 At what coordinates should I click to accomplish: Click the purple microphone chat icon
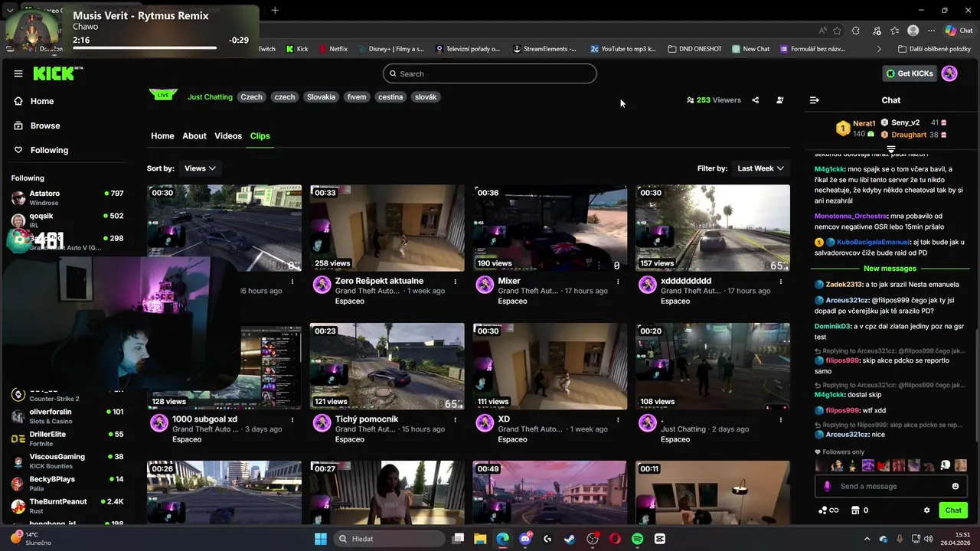(827, 486)
